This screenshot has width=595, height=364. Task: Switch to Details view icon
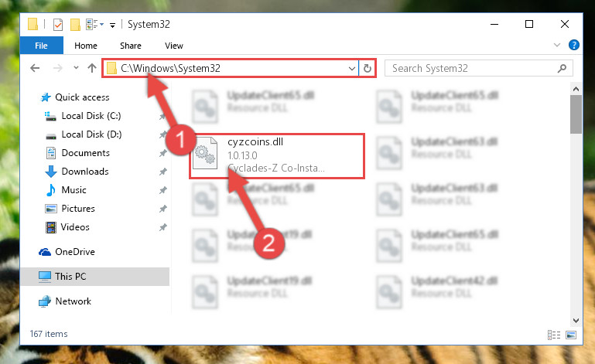coord(554,335)
